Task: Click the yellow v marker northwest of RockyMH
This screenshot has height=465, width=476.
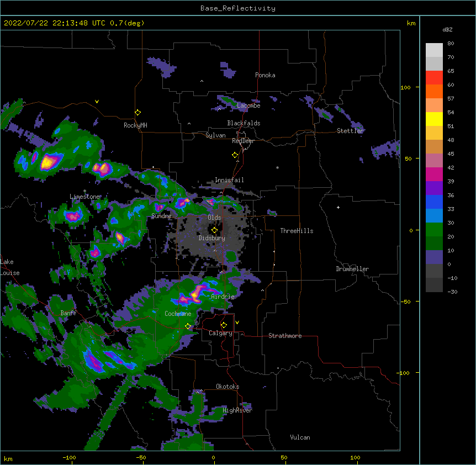Action: 97,102
